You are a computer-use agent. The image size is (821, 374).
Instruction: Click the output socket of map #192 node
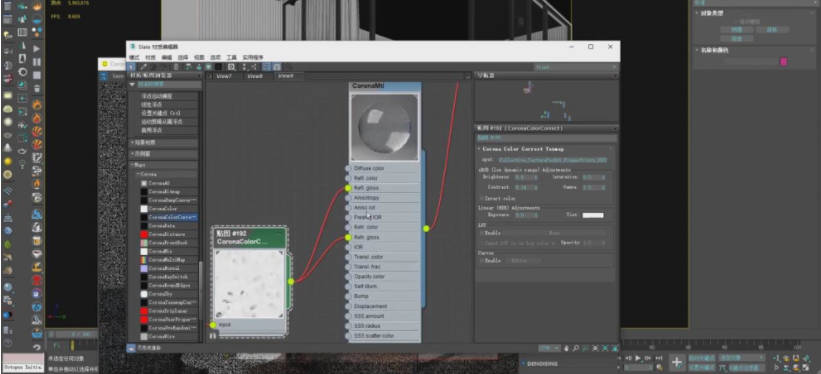tap(291, 281)
